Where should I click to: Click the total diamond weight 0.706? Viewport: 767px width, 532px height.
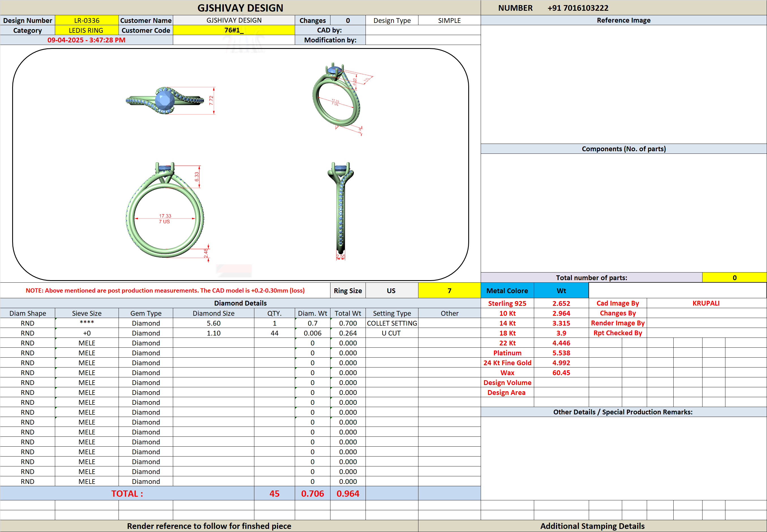pyautogui.click(x=312, y=493)
